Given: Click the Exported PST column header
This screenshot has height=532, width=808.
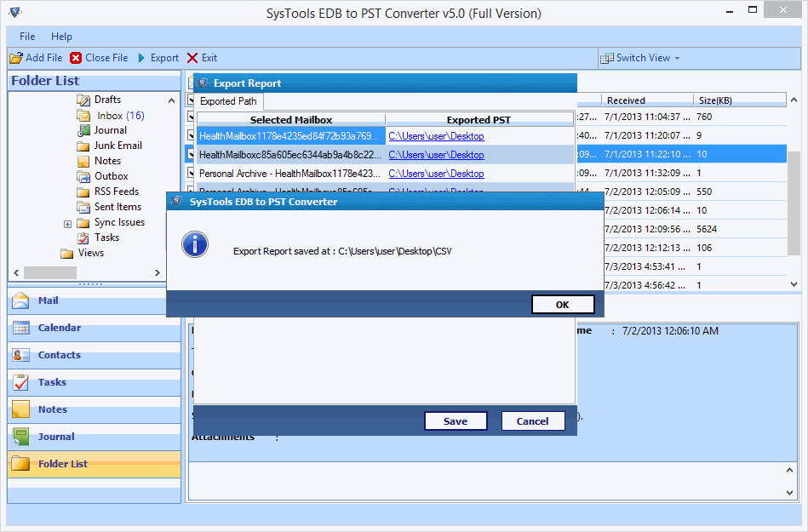Looking at the screenshot, I should [478, 120].
